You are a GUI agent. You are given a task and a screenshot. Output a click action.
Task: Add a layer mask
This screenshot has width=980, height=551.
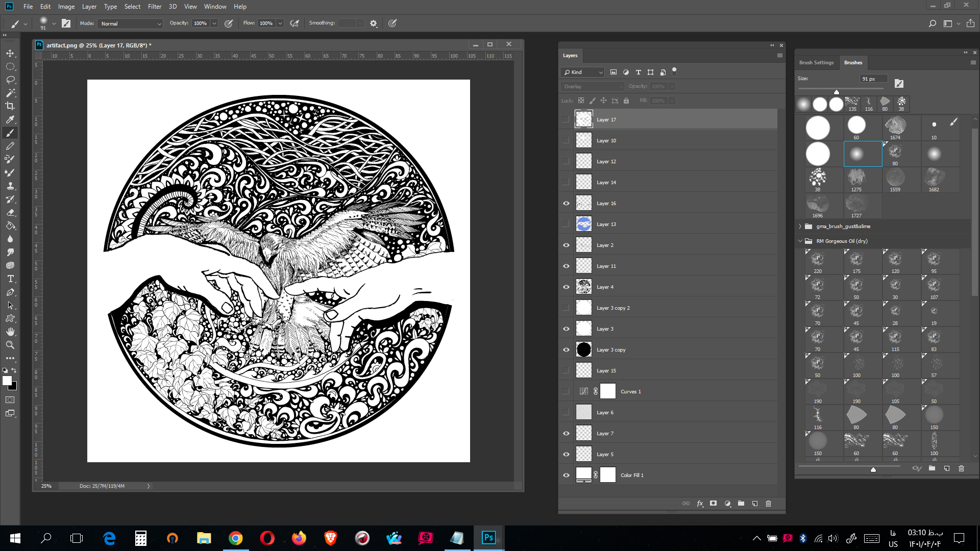point(714,504)
